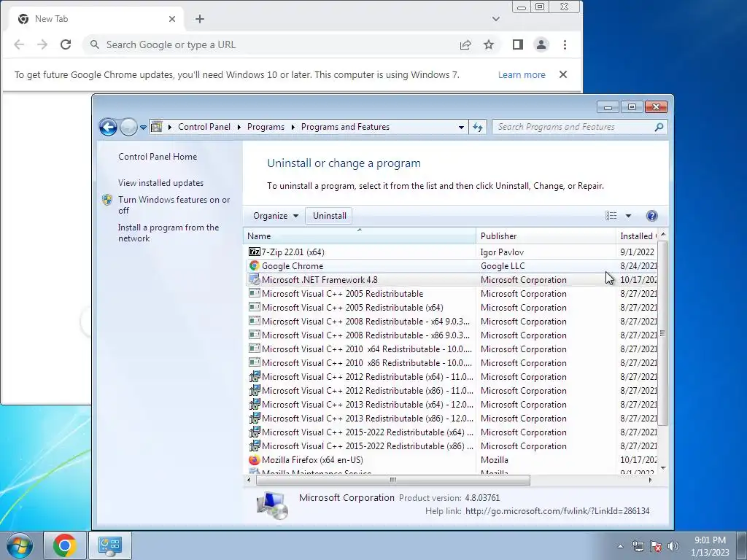Click the Google LLC publisher cell

pyautogui.click(x=502, y=265)
